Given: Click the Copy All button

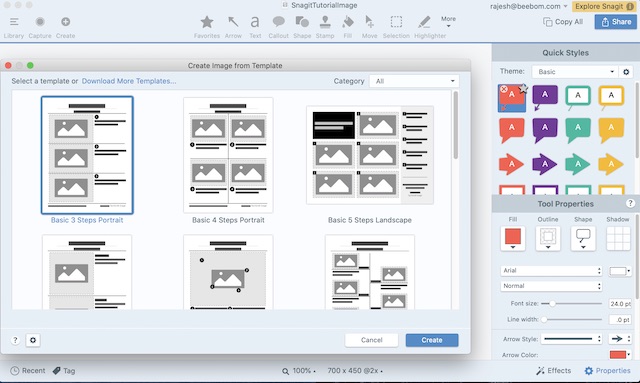Looking at the screenshot, I should 563,22.
